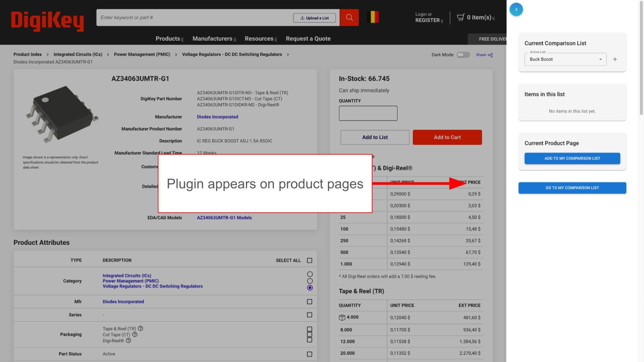Click help icon next to Cut Tape (CT)
This screenshot has height=362, width=644.
(x=135, y=335)
